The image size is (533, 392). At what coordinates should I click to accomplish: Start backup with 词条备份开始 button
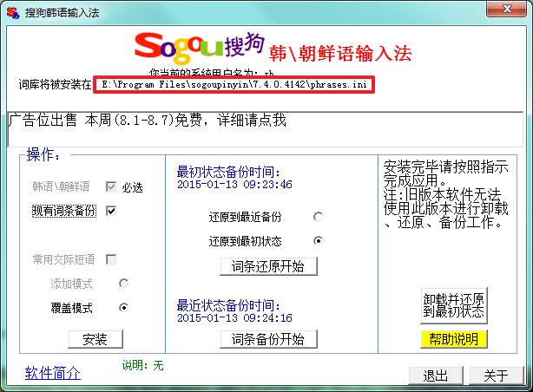coord(268,339)
